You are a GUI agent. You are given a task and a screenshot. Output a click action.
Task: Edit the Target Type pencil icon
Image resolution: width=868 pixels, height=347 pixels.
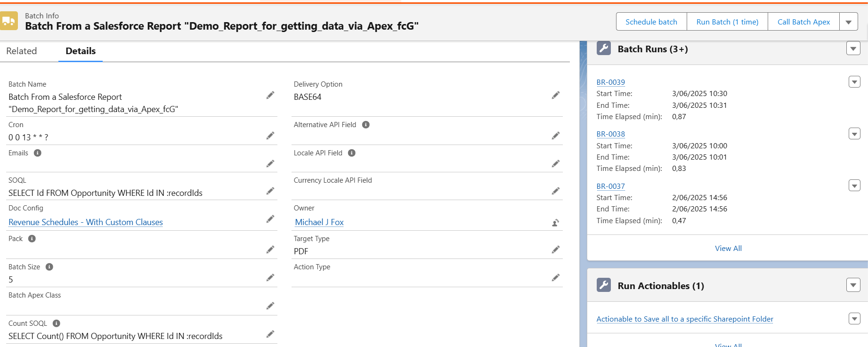pos(556,249)
